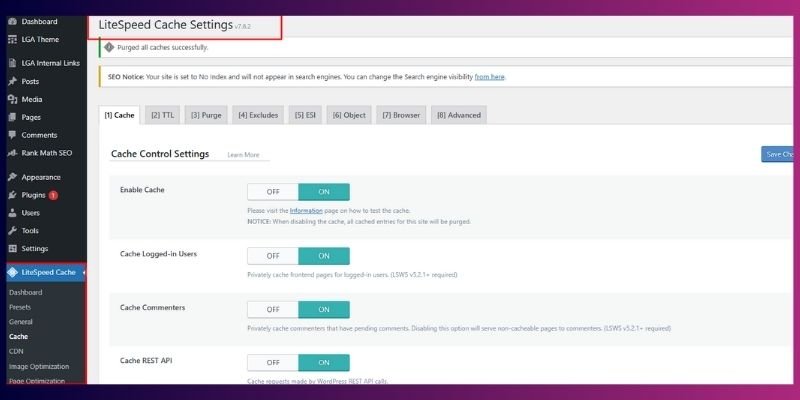This screenshot has height=400, width=800.
Task: Click the Cache REST API label
Action: [146, 361]
